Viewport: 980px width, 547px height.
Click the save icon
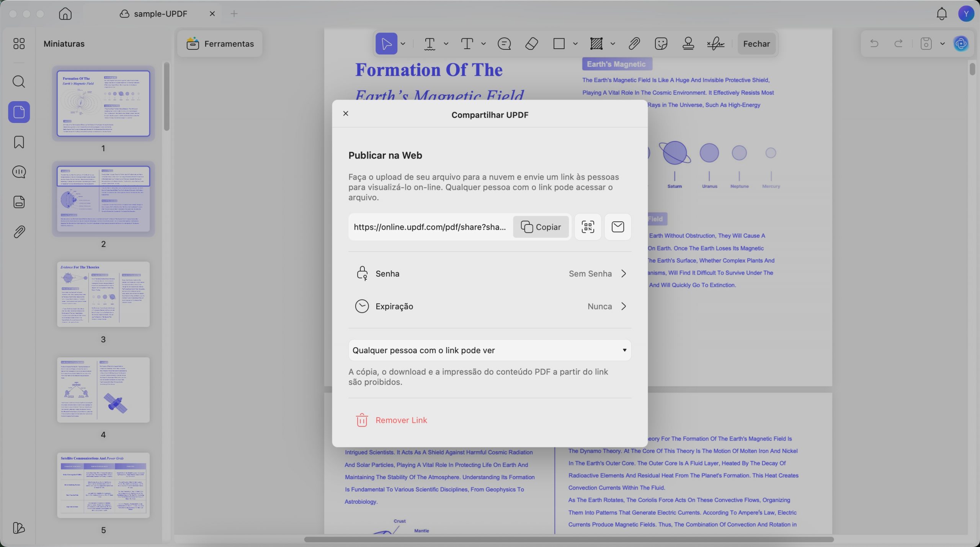(926, 44)
